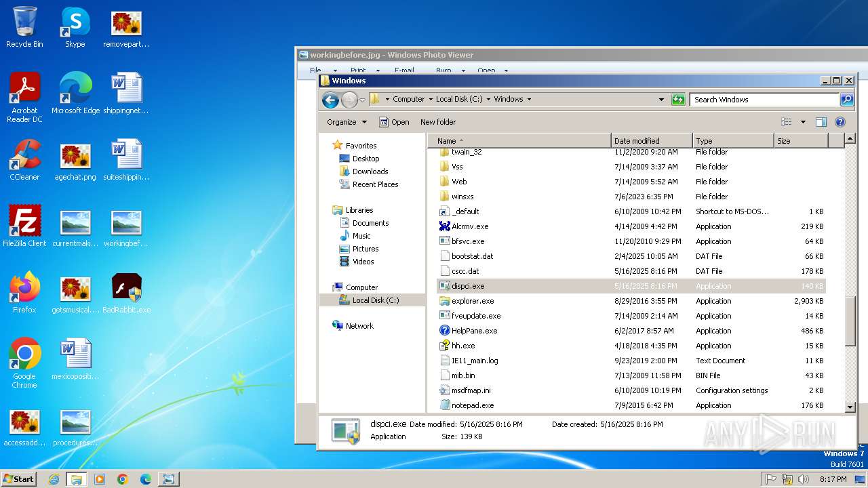Open Photo Viewer File menu
Image resolution: width=868 pixels, height=488 pixels.
click(x=316, y=70)
